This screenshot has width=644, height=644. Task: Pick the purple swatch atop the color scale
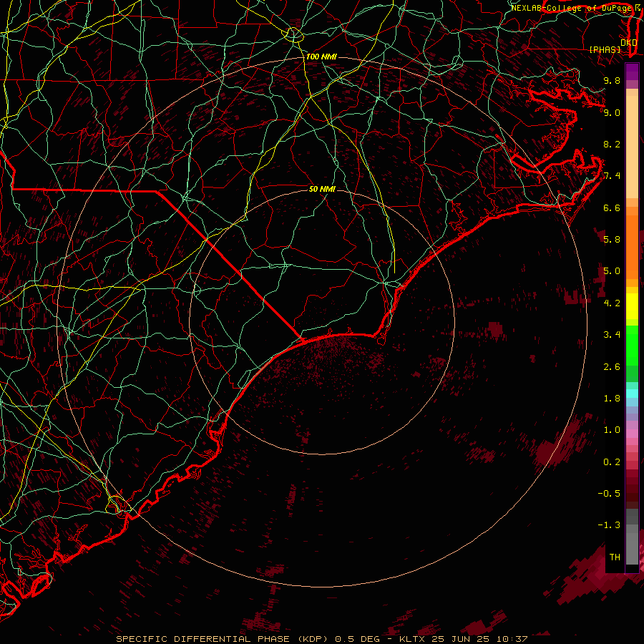point(632,72)
